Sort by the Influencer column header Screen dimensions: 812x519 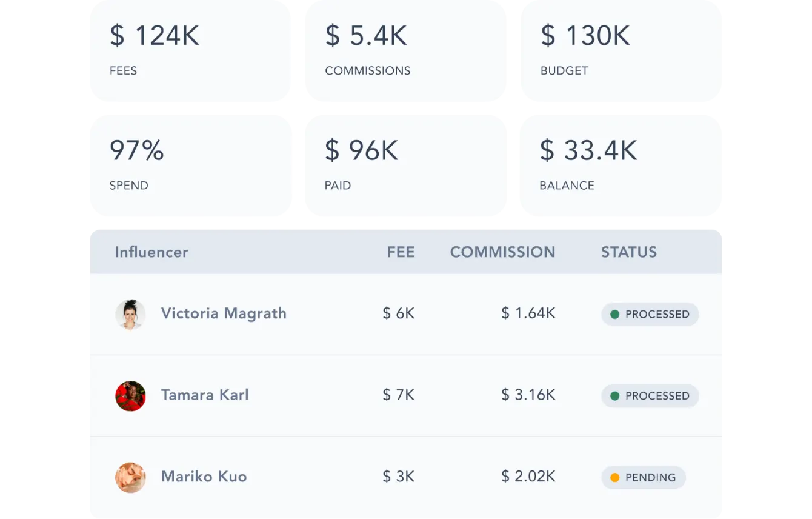click(151, 252)
